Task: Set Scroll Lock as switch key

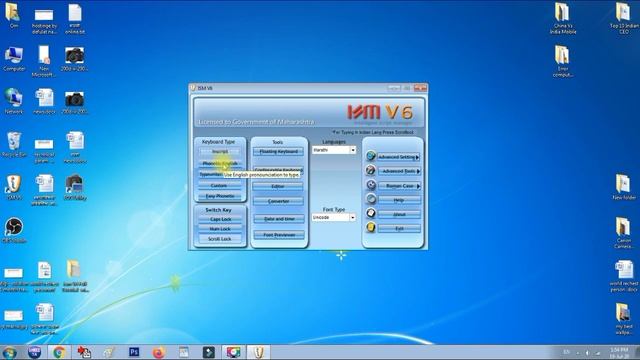Action: pyautogui.click(x=220, y=239)
